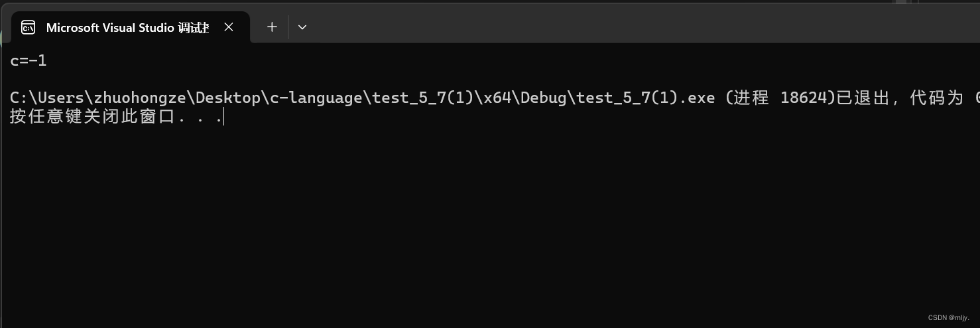980x328 pixels.
Task: Click the x64 segment of the path
Action: pos(498,98)
